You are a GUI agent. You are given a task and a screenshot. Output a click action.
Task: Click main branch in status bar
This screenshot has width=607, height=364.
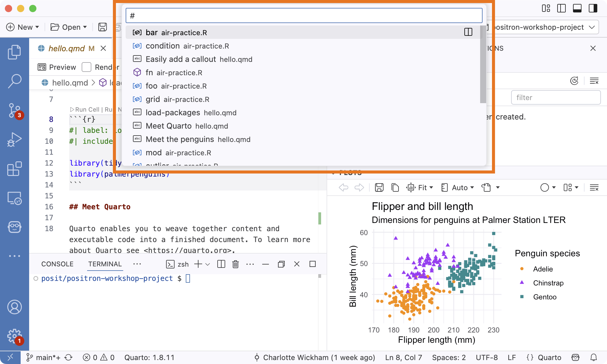(43, 357)
